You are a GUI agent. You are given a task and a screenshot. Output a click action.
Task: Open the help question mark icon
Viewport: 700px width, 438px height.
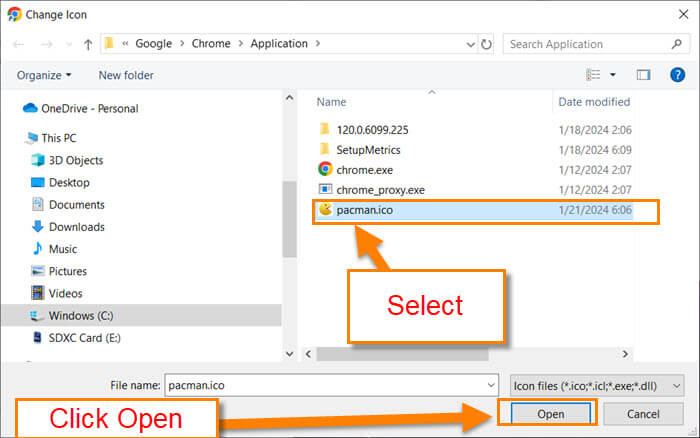click(677, 75)
